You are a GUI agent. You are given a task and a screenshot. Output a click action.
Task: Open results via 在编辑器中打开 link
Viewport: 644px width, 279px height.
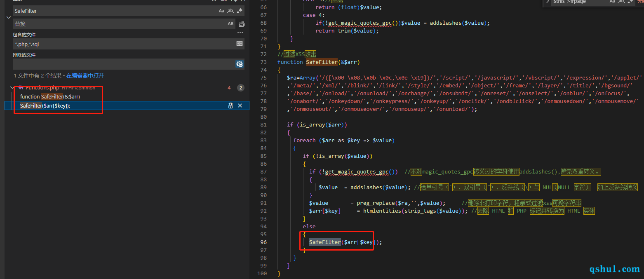[x=85, y=76]
